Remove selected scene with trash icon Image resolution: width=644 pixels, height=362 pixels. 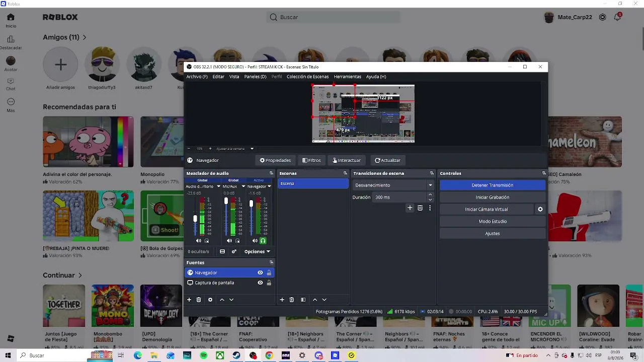[292, 300]
